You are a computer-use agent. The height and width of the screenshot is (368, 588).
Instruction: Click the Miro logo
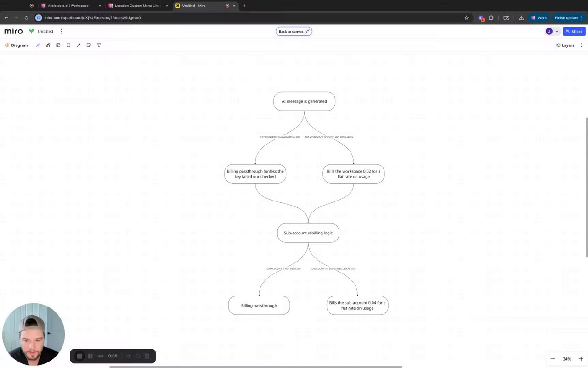tap(13, 31)
